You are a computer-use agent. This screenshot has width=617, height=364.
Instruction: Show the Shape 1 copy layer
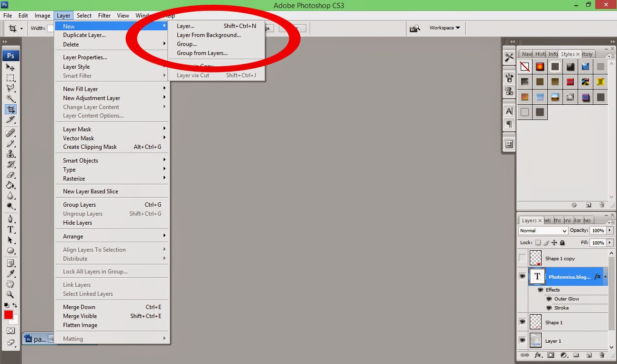click(x=522, y=258)
